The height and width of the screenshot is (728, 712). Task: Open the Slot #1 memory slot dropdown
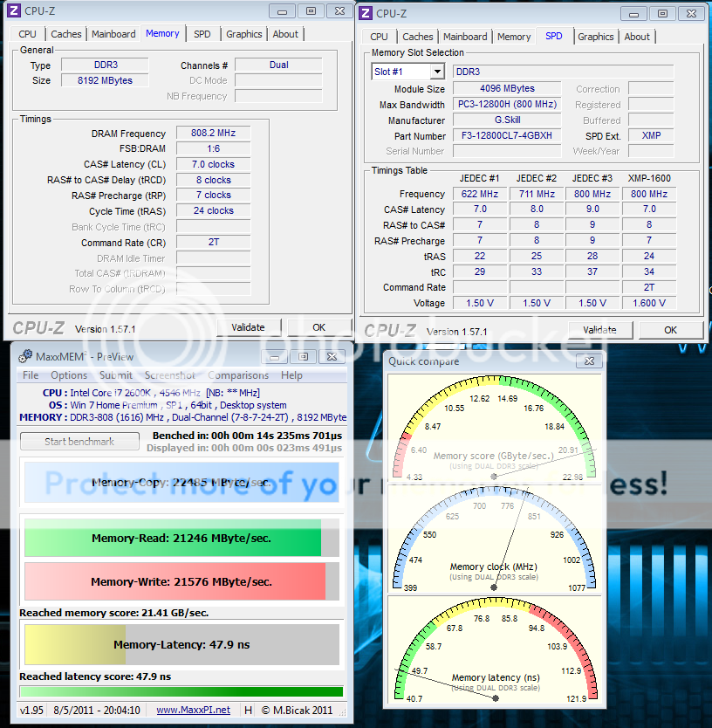[437, 72]
